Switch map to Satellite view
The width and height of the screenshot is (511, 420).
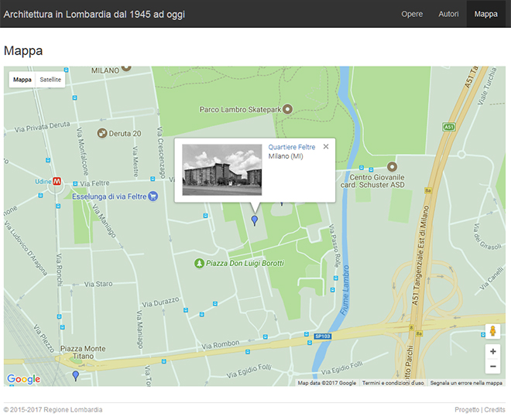(x=50, y=79)
